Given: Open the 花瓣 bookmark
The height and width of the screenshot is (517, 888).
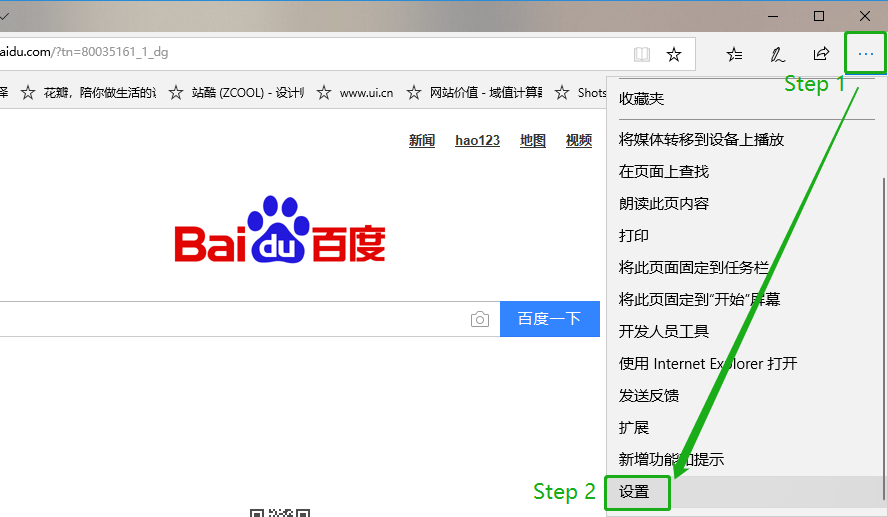Looking at the screenshot, I should coord(88,92).
